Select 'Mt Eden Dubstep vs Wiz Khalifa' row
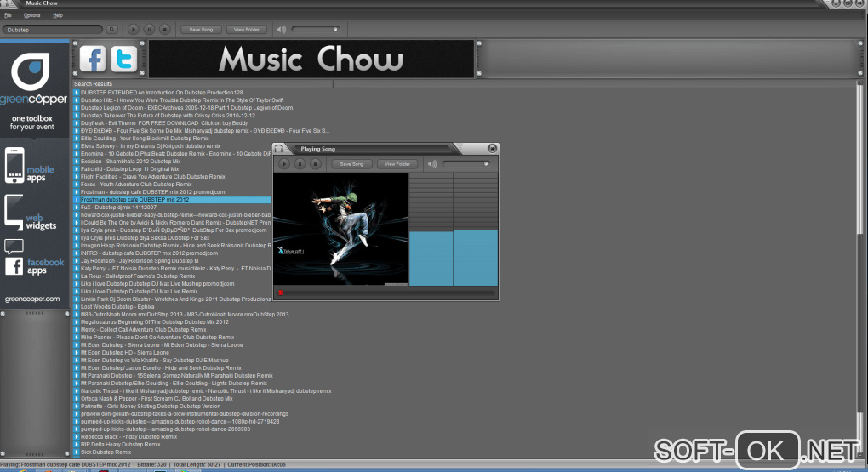Screen dimensions: 868x472 coord(154,361)
